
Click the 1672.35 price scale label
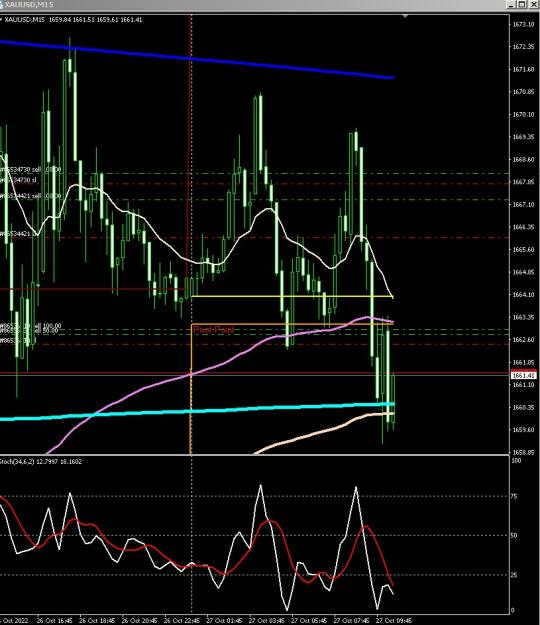[523, 47]
